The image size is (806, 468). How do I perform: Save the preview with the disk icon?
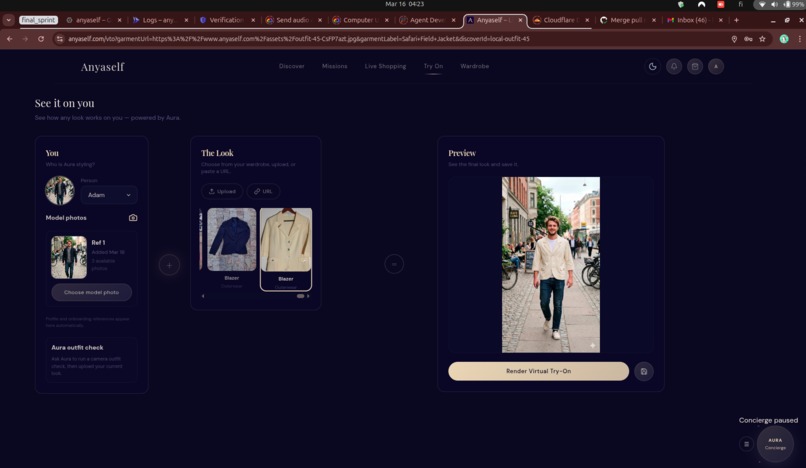coord(644,371)
